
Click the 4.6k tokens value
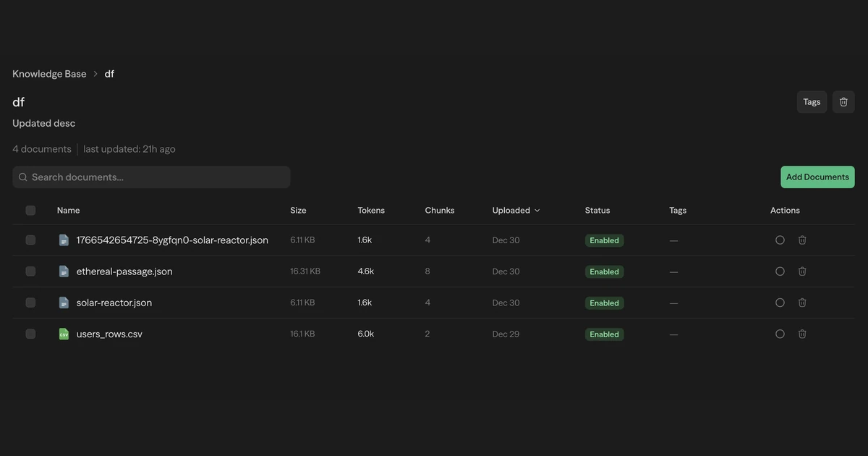coord(366,271)
